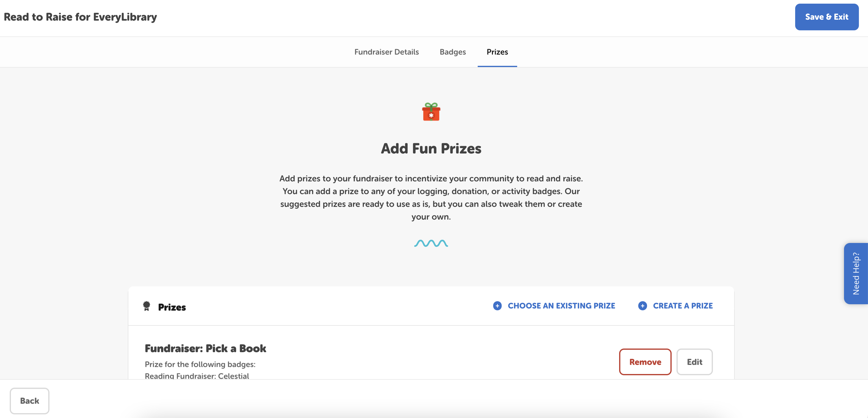Viewport: 868px width, 418px height.
Task: Click the Fundraiser: Pick a Book title
Action: pyautogui.click(x=205, y=348)
